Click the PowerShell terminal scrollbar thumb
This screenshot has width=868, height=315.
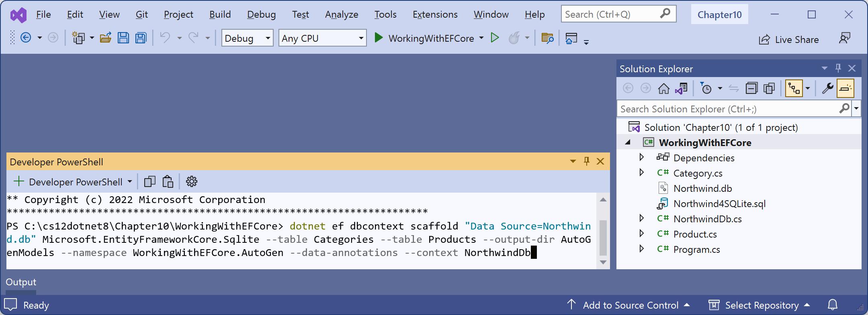click(x=603, y=238)
